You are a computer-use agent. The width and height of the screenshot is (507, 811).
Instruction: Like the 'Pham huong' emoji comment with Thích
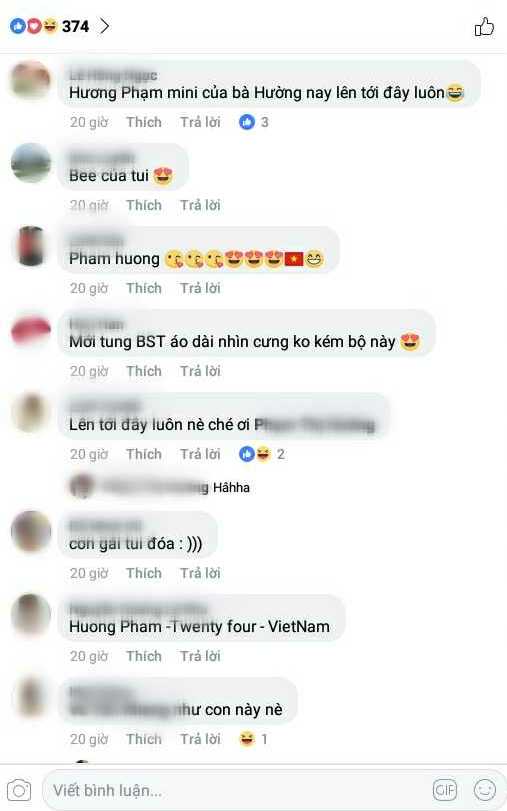coord(144,288)
